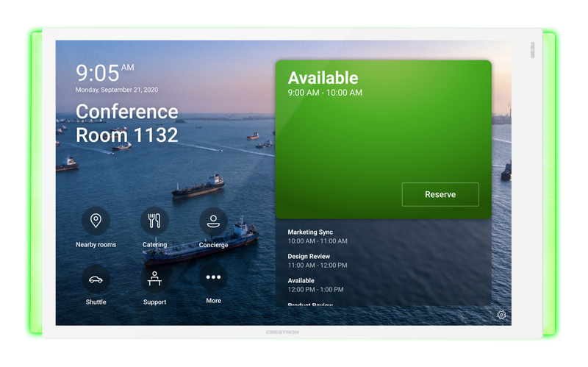588x367 pixels.
Task: Tap the Conference Room 1132 title
Action: [126, 123]
